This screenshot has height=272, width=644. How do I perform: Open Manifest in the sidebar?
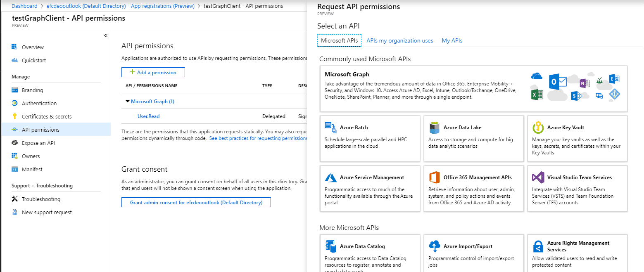tap(32, 169)
